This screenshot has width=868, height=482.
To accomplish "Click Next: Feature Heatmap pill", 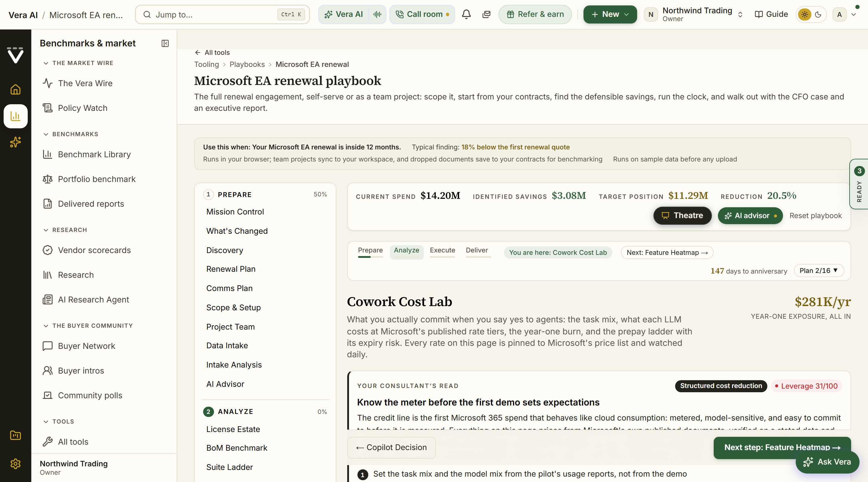I will coord(667,253).
